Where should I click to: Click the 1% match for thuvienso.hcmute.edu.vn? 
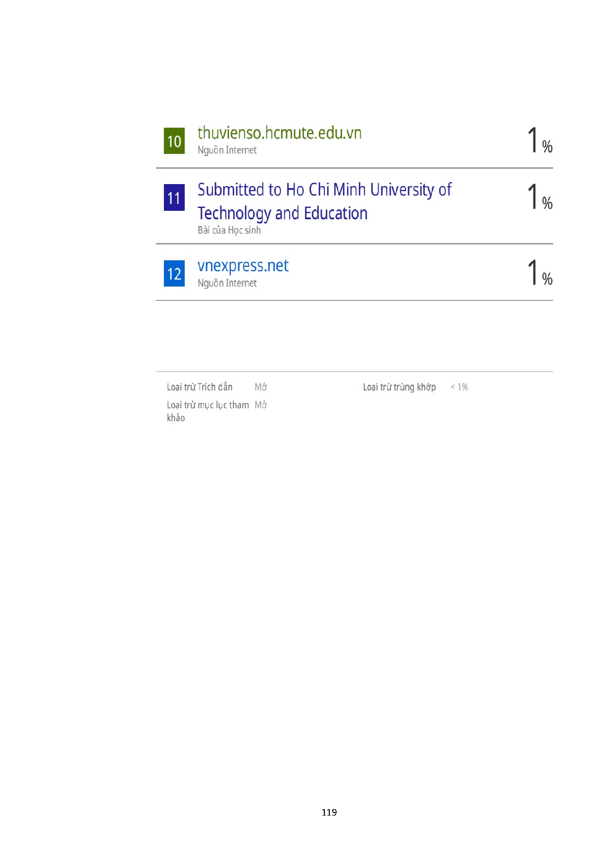pos(539,141)
